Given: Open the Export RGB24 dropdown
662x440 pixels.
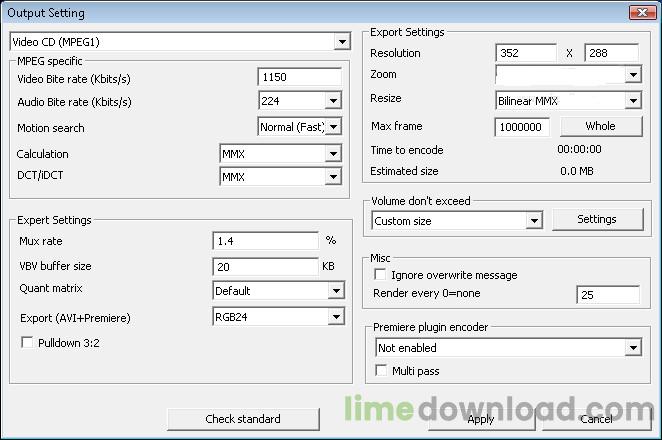Looking at the screenshot, I should coord(336,317).
